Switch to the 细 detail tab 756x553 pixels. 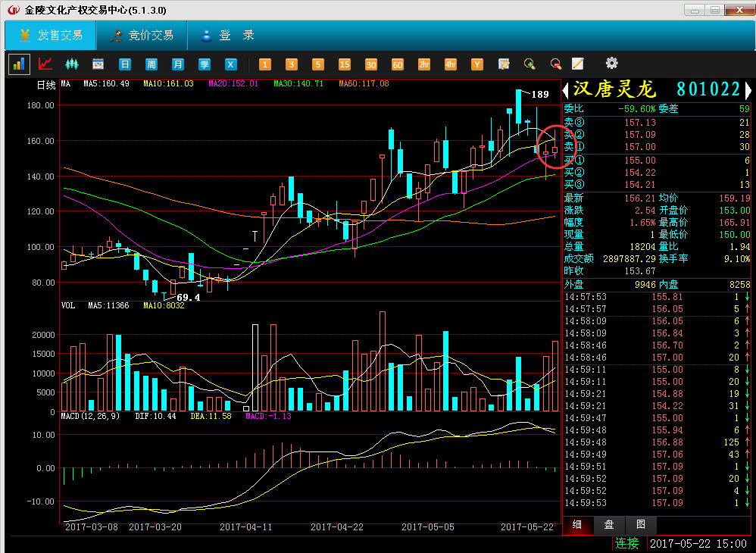click(x=578, y=525)
